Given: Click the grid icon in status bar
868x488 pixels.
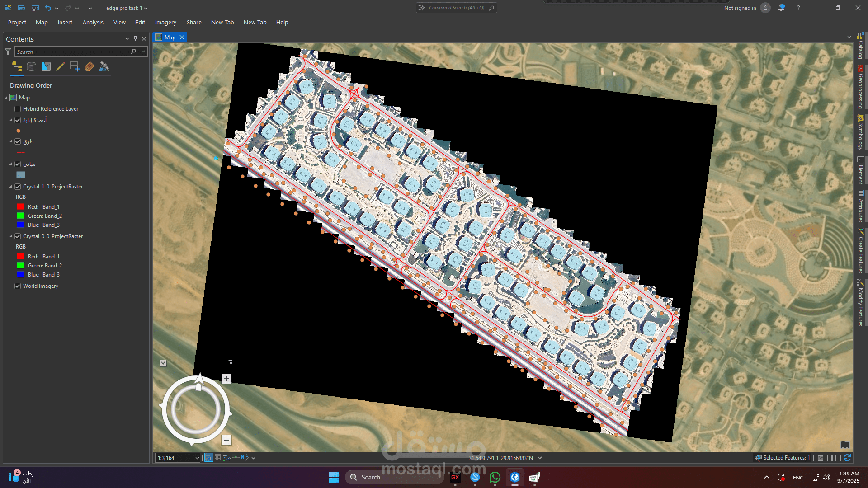Looking at the screenshot, I should pyautogui.click(x=218, y=458).
